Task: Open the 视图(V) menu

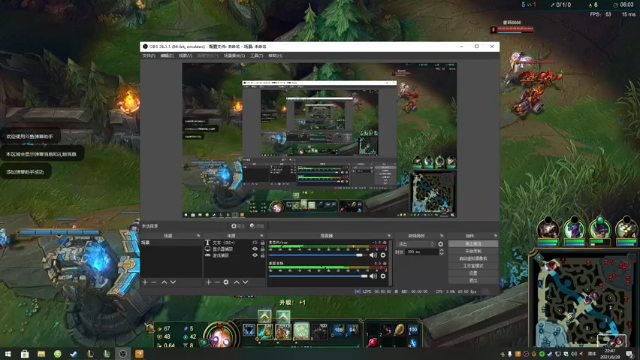Action: pos(185,56)
